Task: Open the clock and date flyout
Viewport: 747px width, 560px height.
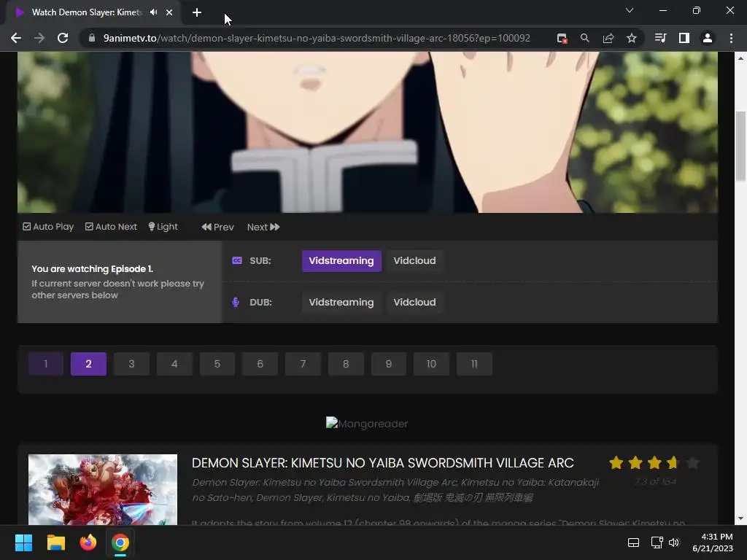Action: pos(713,542)
